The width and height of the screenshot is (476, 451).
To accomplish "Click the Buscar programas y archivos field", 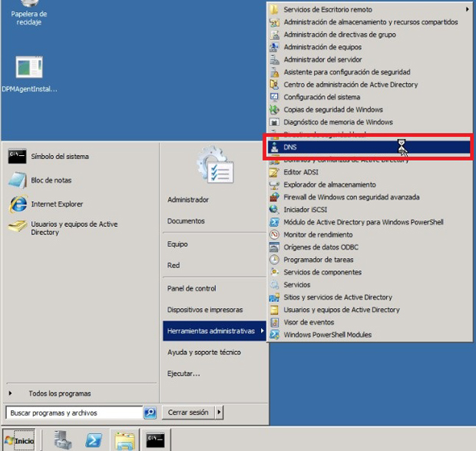I will coord(74,413).
